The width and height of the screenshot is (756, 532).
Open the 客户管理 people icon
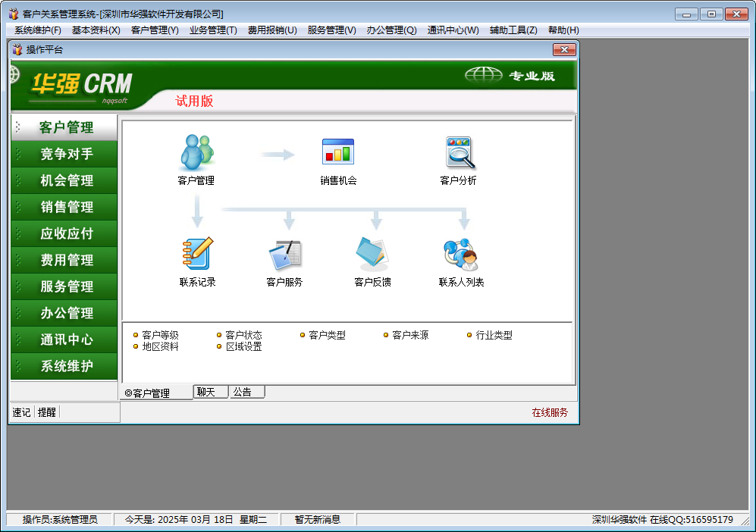click(196, 152)
